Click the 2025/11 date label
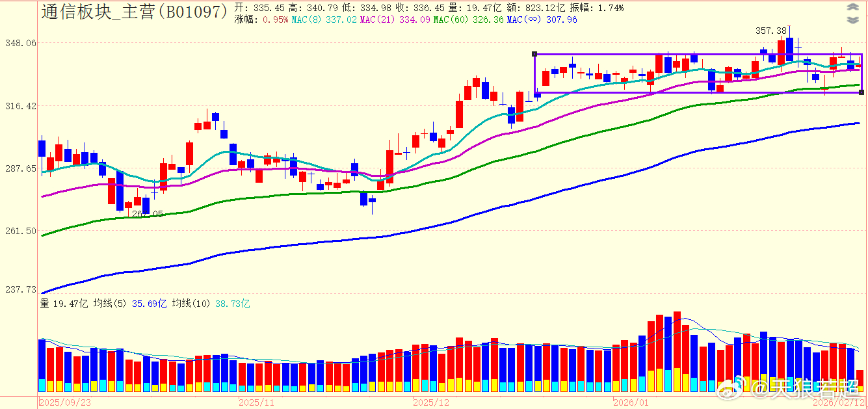Viewport: 868px width, 409px height. click(x=257, y=402)
